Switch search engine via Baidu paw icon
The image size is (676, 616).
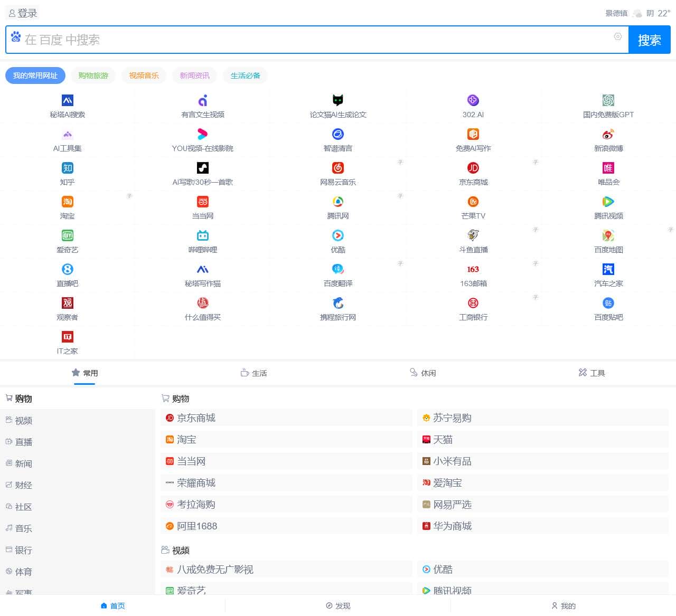coord(16,37)
